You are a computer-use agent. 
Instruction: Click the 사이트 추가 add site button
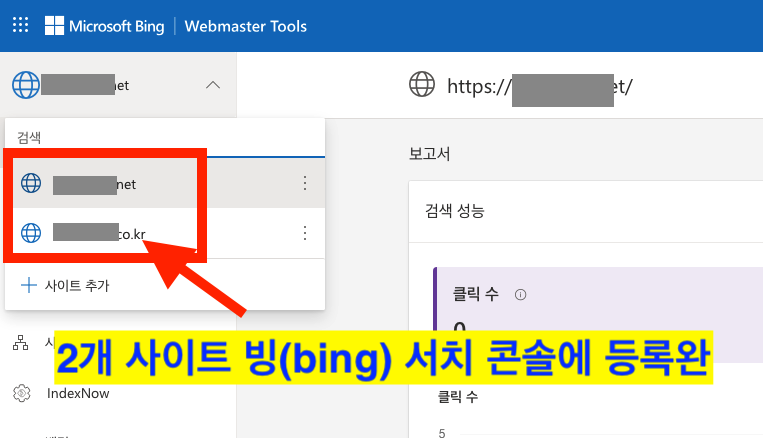coord(65,285)
